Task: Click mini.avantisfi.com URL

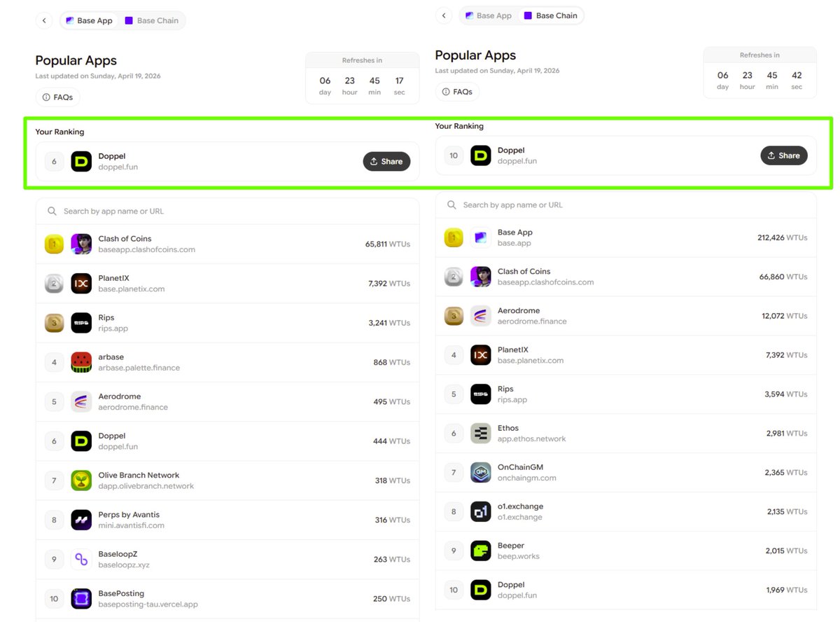Action: point(131,525)
